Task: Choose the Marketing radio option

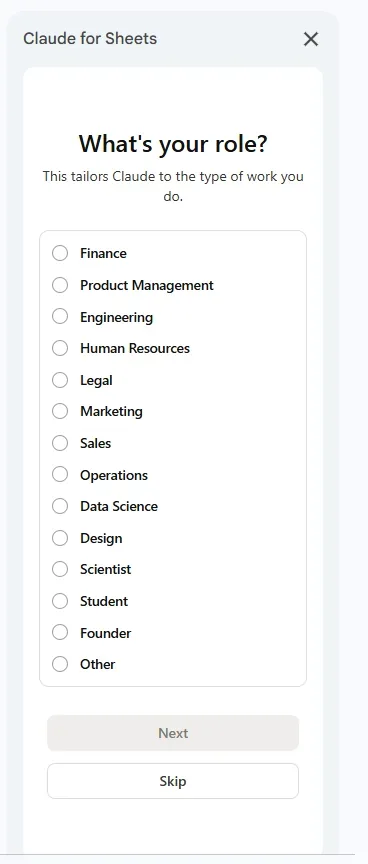Action: click(60, 412)
